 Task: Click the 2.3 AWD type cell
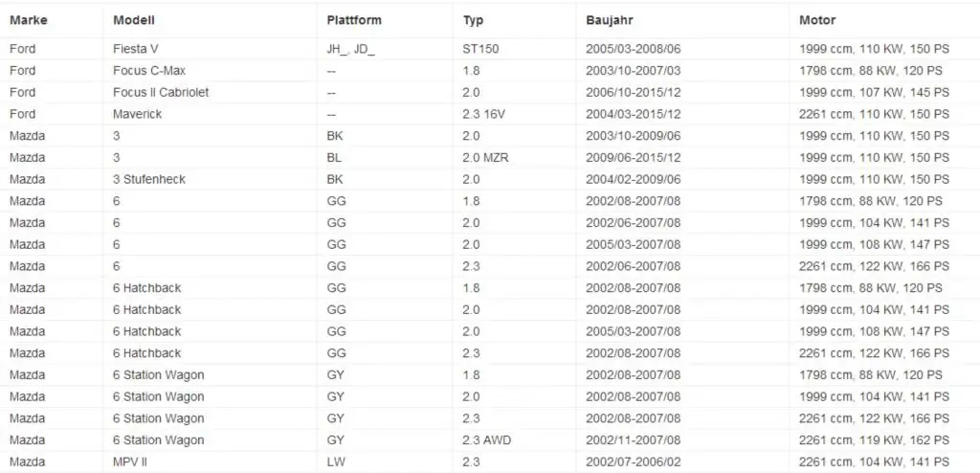tap(487, 440)
